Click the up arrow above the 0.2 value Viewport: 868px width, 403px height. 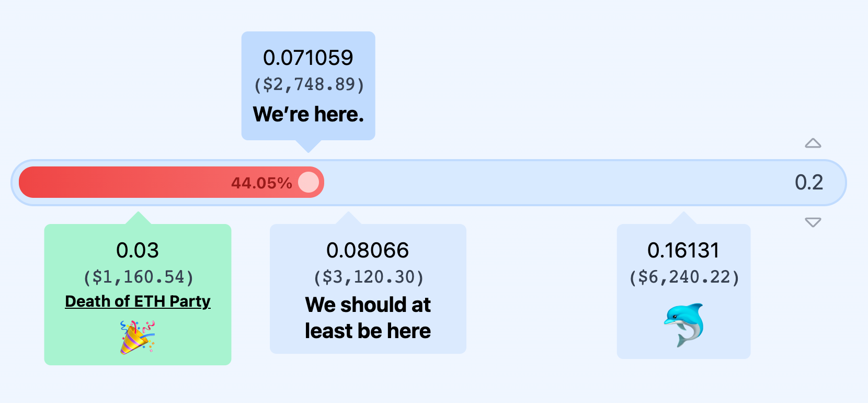click(813, 143)
